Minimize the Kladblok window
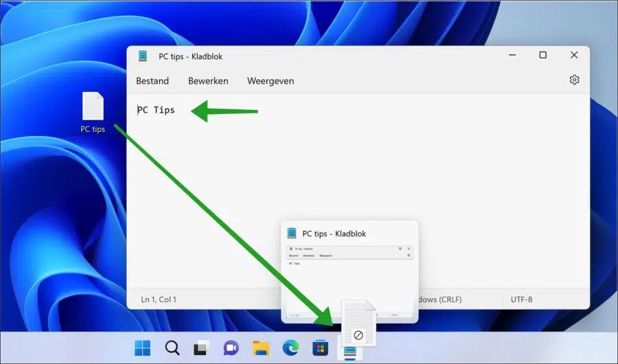The height and width of the screenshot is (364, 618). 512,55
